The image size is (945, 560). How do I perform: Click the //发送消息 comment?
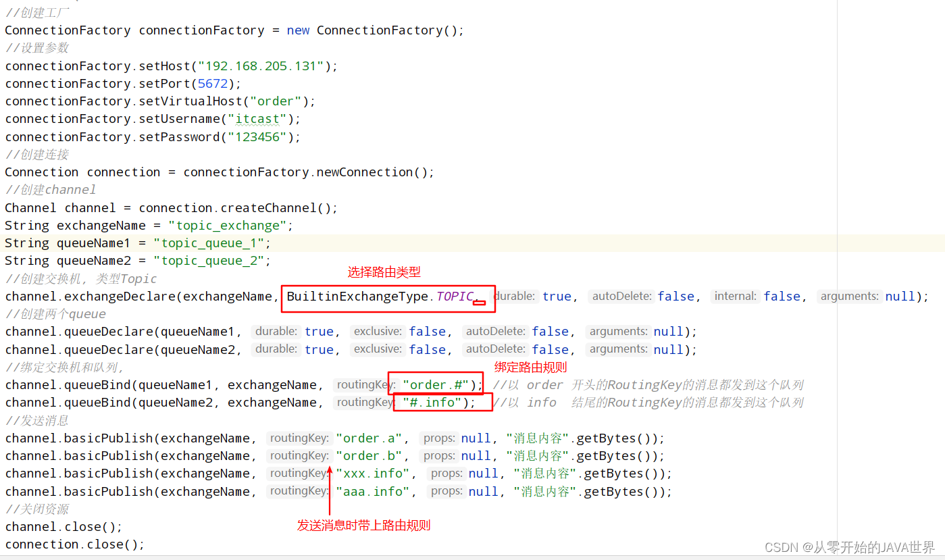[37, 420]
